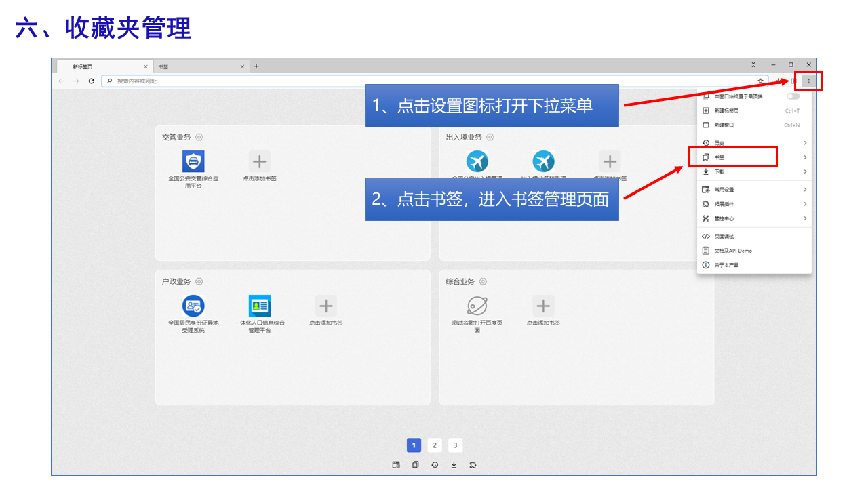Close the 新标签页 tab
Viewport: 868px width, 488px height.
coord(145,66)
